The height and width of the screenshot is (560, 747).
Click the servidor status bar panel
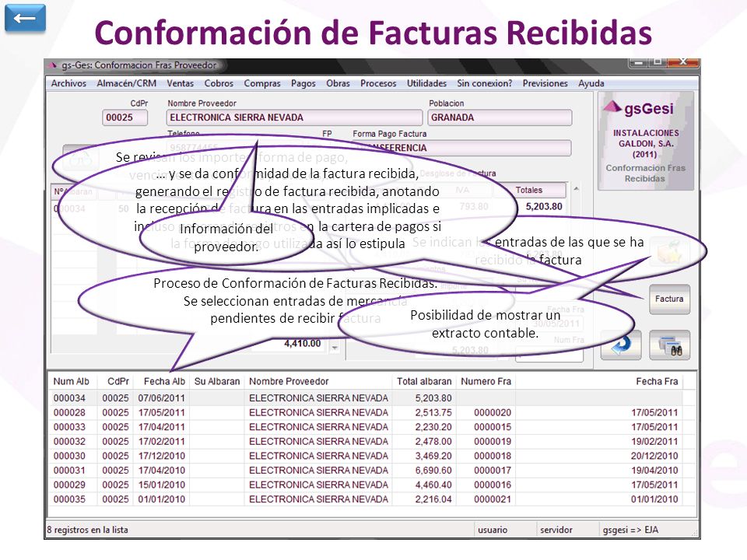567,530
